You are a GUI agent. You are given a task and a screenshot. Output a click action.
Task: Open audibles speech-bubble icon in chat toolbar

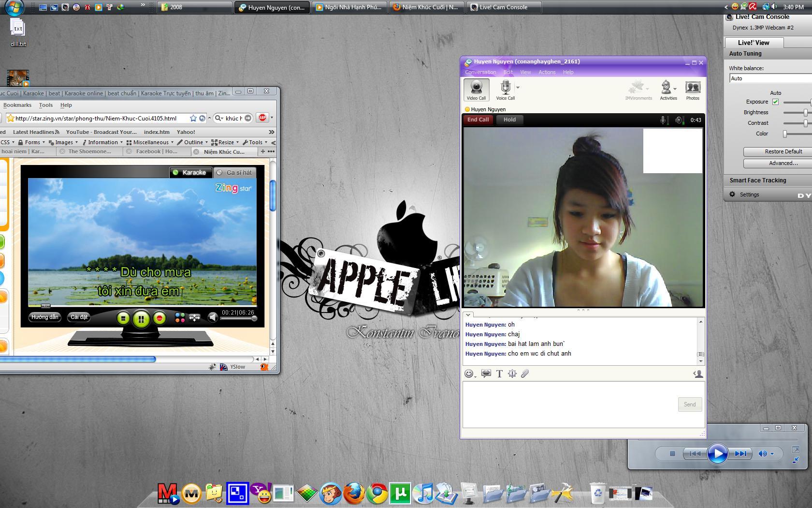click(486, 374)
